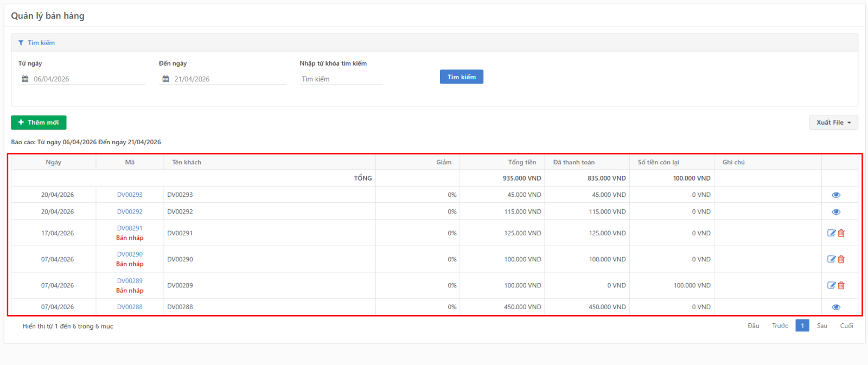Open order link DV00291
Screen dimensions: 868x365
[x=130, y=228]
